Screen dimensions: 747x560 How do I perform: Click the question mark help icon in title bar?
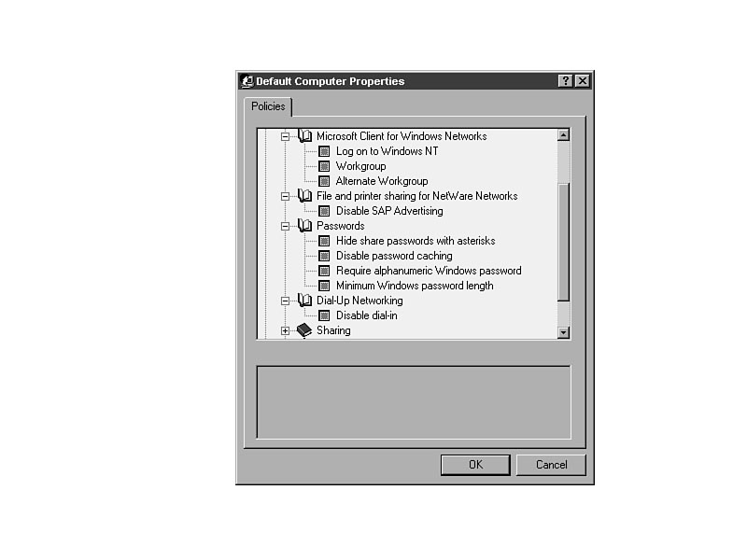click(565, 81)
